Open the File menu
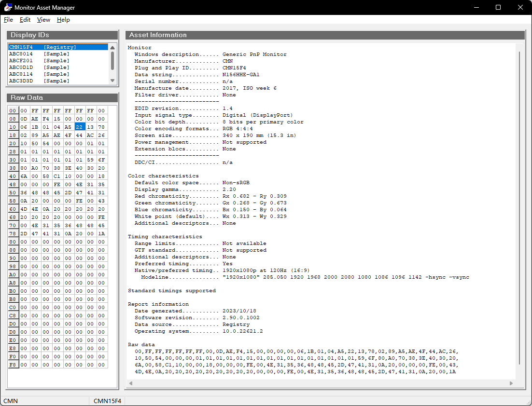532x406 pixels. pyautogui.click(x=8, y=20)
